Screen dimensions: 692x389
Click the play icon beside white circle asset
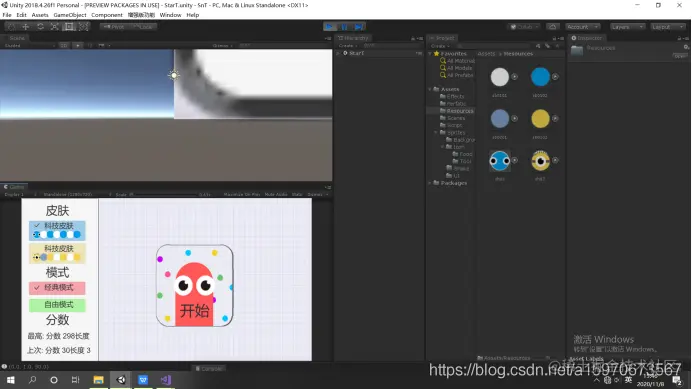pos(515,77)
